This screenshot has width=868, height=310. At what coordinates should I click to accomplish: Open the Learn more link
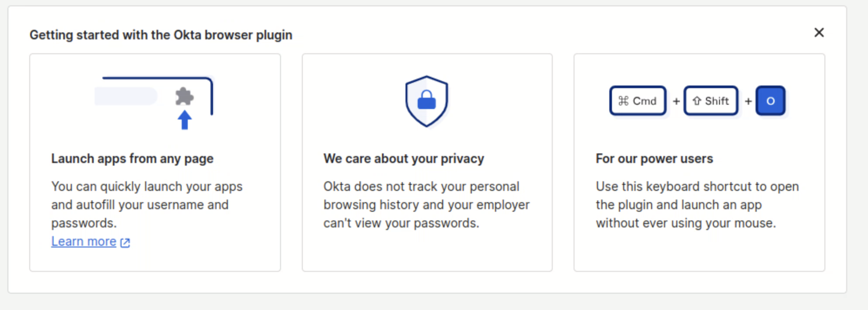83,241
